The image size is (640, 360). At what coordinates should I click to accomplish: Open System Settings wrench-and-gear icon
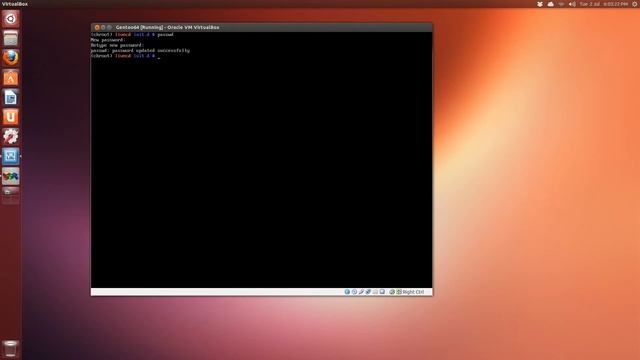[11, 136]
